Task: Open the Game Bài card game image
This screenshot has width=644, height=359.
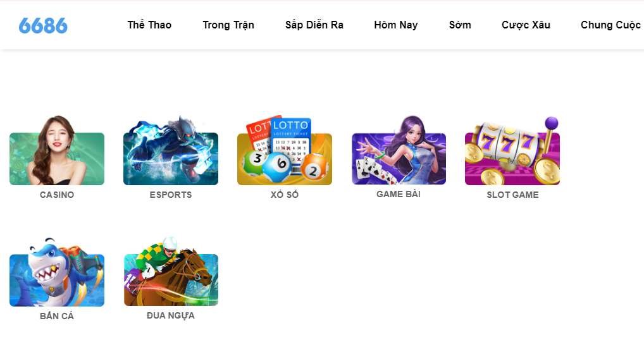Action: [x=399, y=150]
